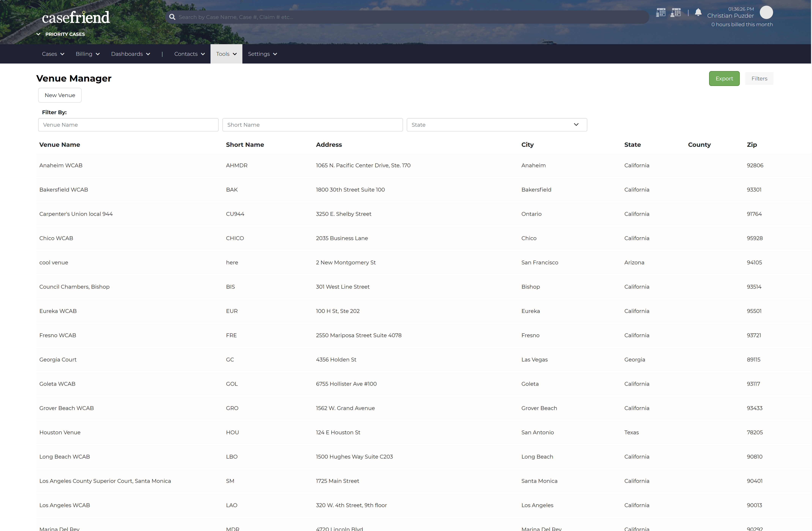Viewport: 812px width, 531px height.
Task: Expand the State filter dropdown
Action: (497, 125)
